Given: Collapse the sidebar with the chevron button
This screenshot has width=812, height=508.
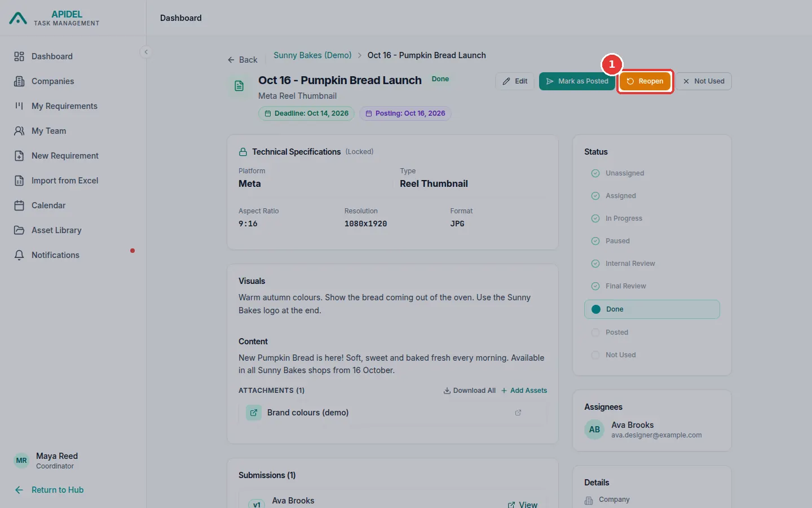Looking at the screenshot, I should [146, 52].
